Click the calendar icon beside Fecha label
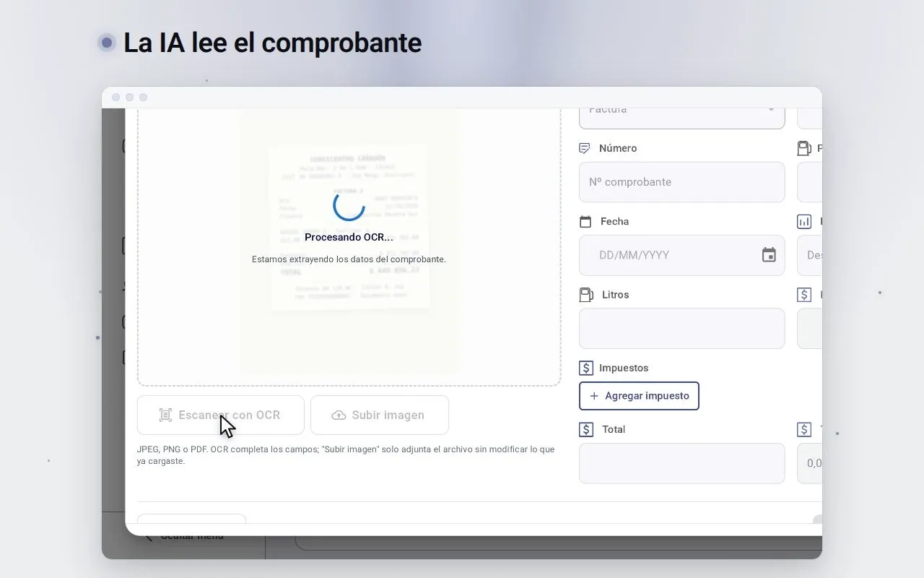 pyautogui.click(x=585, y=222)
